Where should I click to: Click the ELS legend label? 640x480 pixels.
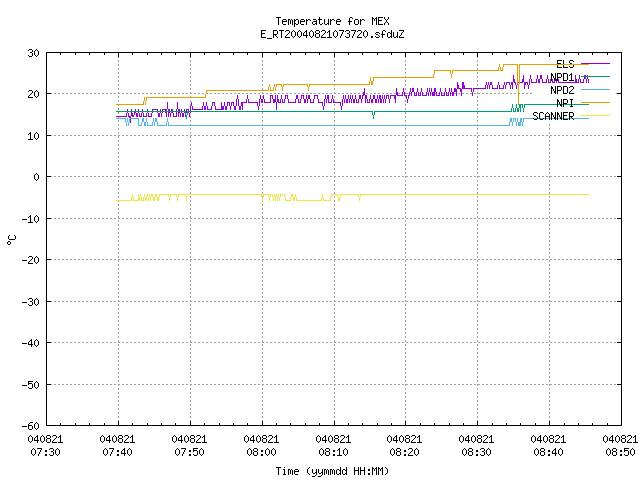(565, 64)
